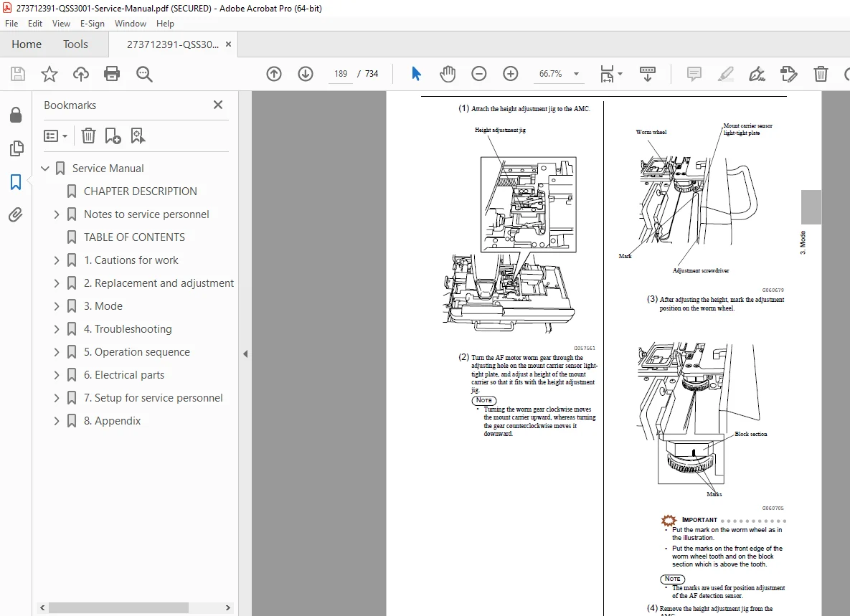Viewport: 850px width, 616px height.
Task: Click the page number field
Action: click(x=341, y=74)
